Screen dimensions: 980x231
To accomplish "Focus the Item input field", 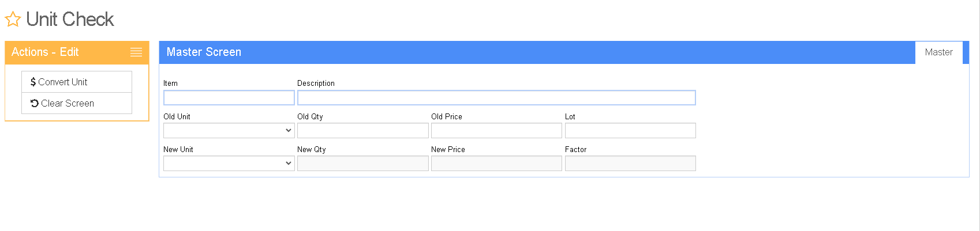I will (x=229, y=98).
